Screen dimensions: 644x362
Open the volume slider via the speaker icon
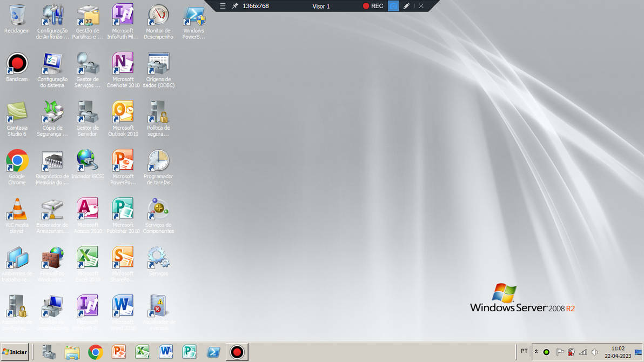coord(595,352)
